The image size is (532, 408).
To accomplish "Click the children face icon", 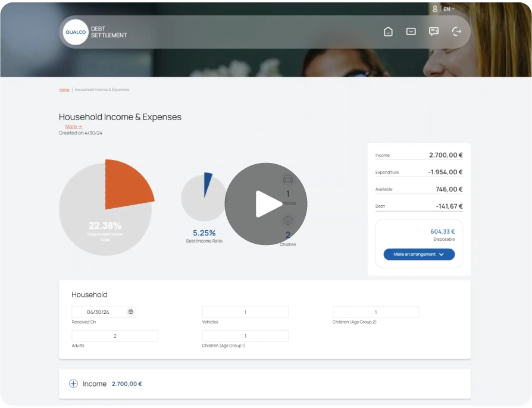I will (287, 221).
